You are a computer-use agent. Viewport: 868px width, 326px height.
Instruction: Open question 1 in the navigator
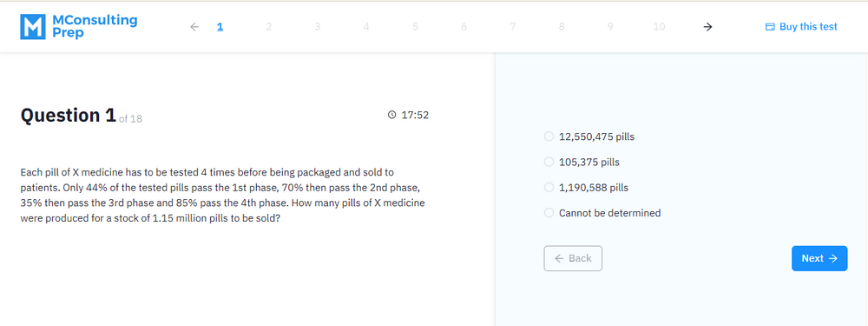tap(220, 27)
